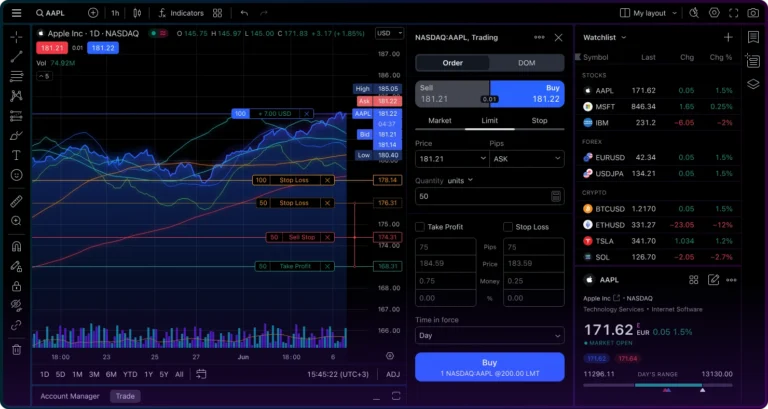This screenshot has height=409, width=768.
Task: Click the red 181.21 sell price button
Action: [x=52, y=48]
